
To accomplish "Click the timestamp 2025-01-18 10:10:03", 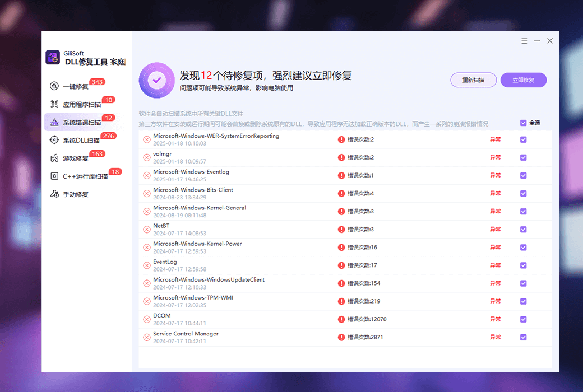I will pos(179,143).
